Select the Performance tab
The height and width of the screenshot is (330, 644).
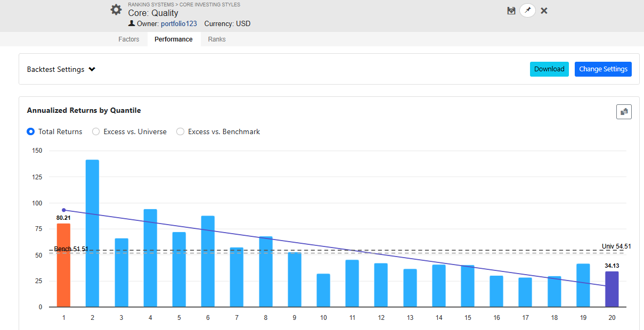click(174, 39)
